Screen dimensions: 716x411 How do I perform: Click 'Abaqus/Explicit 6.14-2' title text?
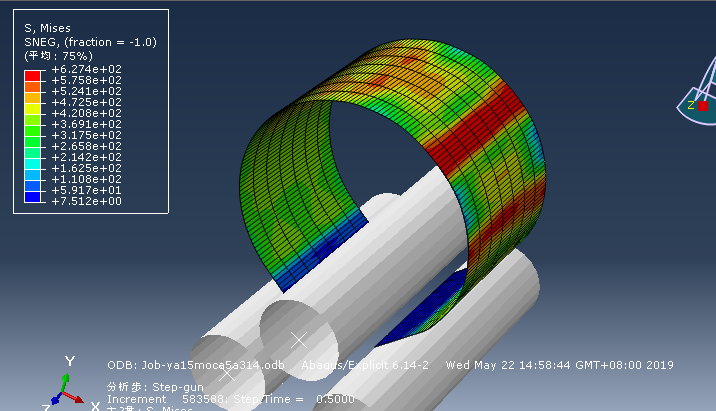coord(365,365)
